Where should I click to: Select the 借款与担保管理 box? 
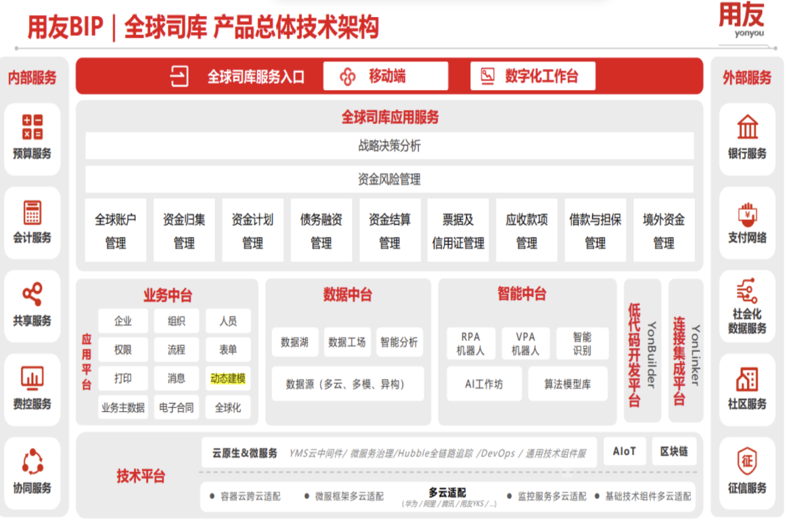(595, 231)
